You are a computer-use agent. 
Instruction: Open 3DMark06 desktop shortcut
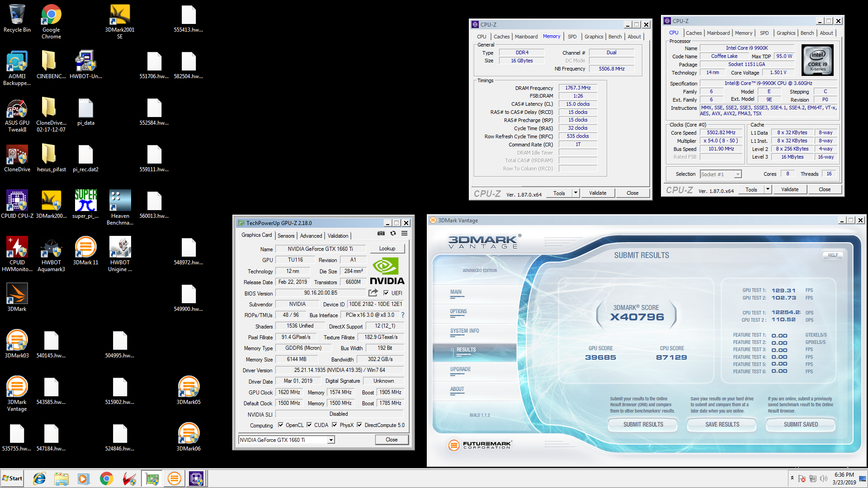coord(189,437)
